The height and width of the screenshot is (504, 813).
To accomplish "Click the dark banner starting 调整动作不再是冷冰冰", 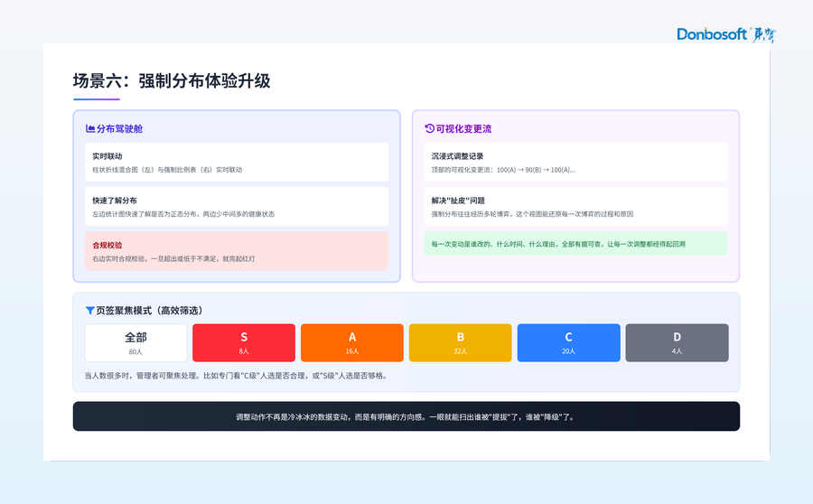I will pyautogui.click(x=406, y=416).
